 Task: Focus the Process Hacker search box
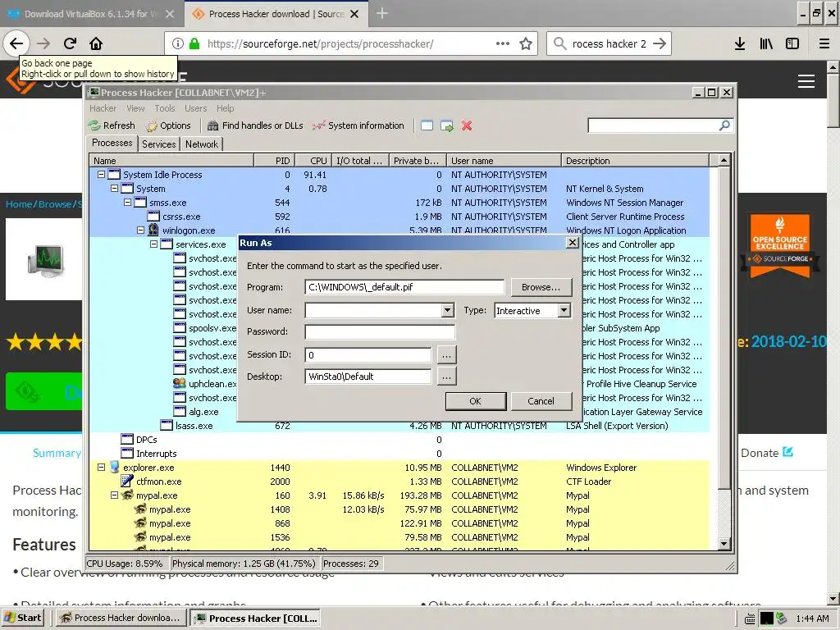(654, 126)
